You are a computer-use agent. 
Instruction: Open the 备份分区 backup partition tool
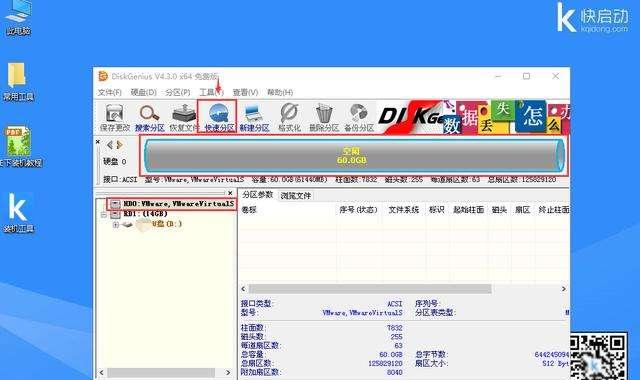(x=359, y=117)
